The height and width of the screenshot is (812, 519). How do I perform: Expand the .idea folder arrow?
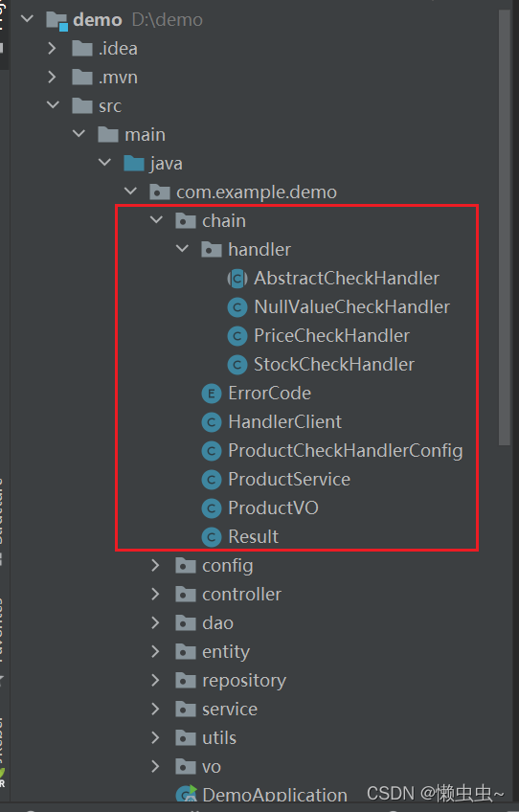tap(52, 48)
